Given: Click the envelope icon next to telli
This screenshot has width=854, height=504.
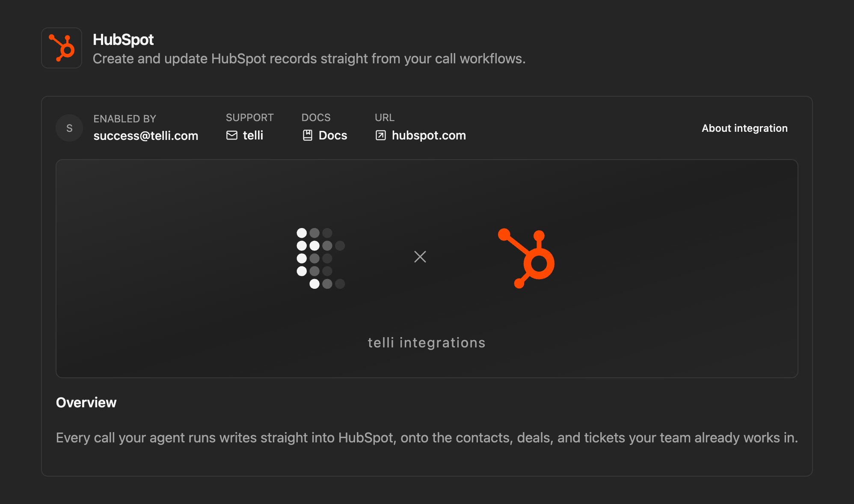Looking at the screenshot, I should click(x=232, y=135).
